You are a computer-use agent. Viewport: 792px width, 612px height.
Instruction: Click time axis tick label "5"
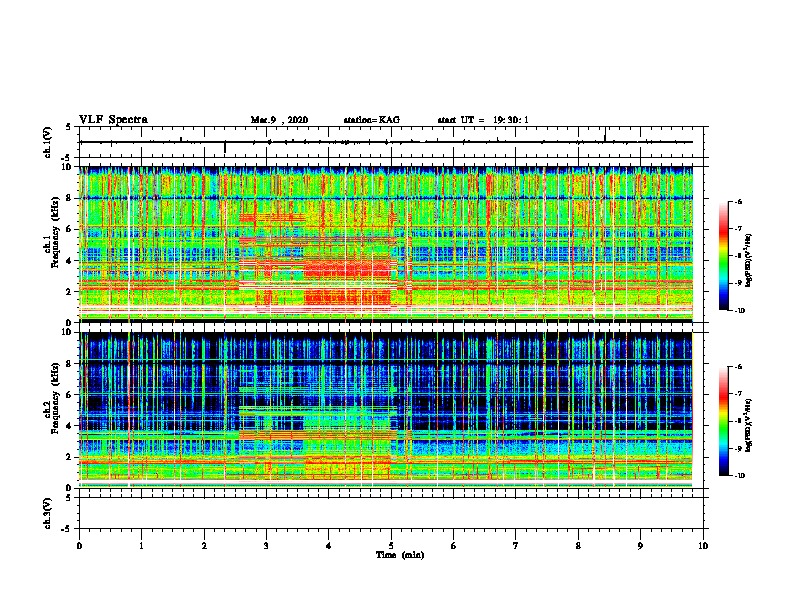click(391, 546)
